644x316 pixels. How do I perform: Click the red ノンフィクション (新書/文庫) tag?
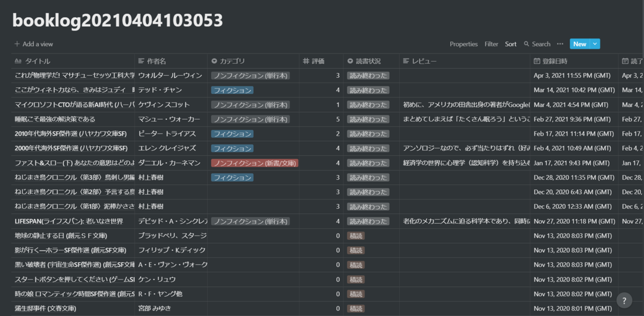[x=255, y=163]
